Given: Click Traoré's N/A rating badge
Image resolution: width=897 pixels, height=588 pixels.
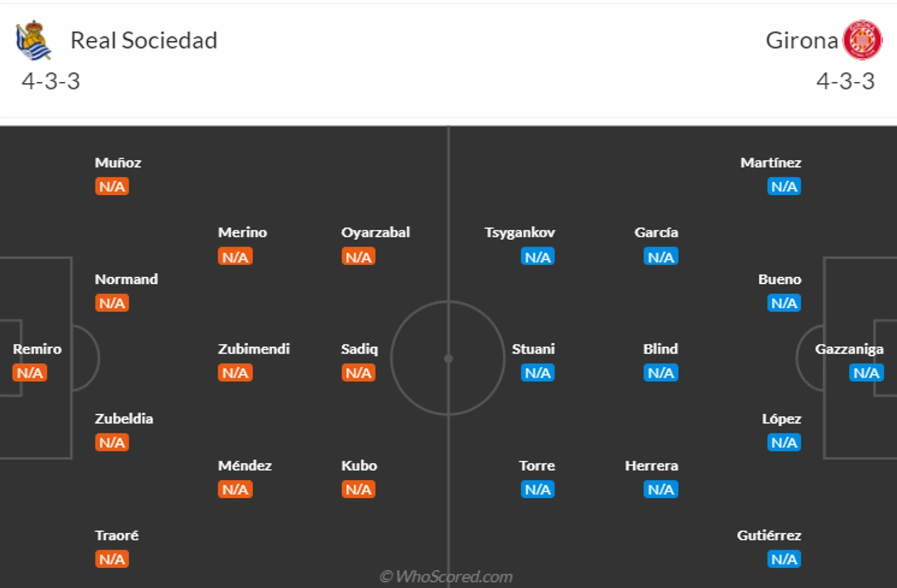Looking at the screenshot, I should coord(112,559).
